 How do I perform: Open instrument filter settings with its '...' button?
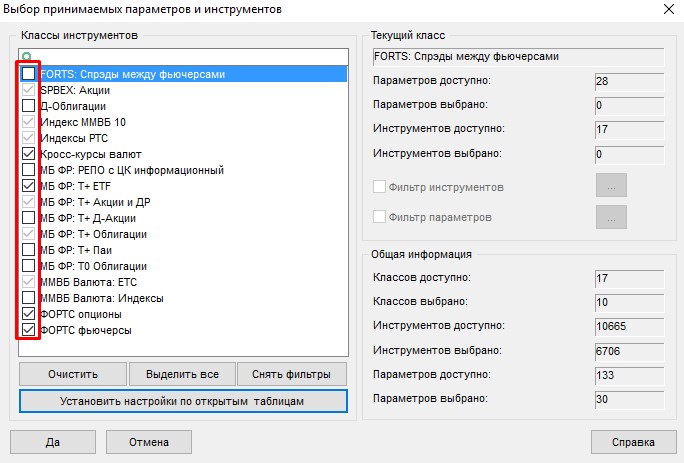point(610,186)
